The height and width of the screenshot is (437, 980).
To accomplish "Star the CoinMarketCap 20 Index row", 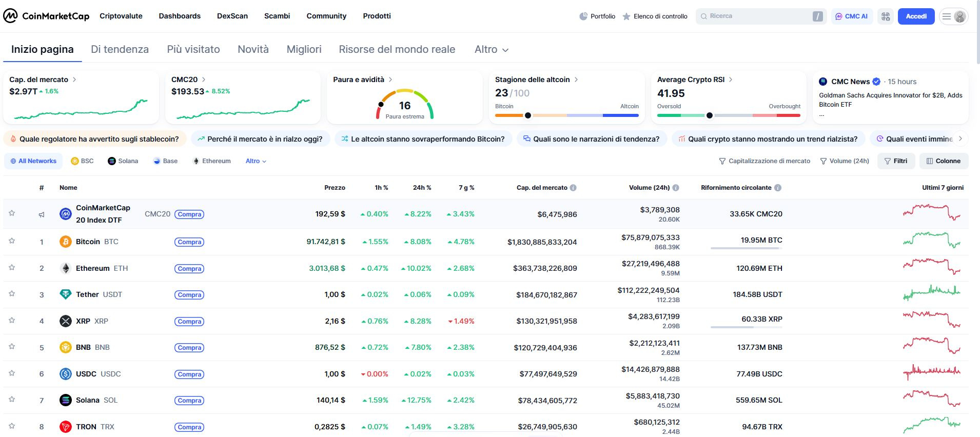I will [12, 213].
